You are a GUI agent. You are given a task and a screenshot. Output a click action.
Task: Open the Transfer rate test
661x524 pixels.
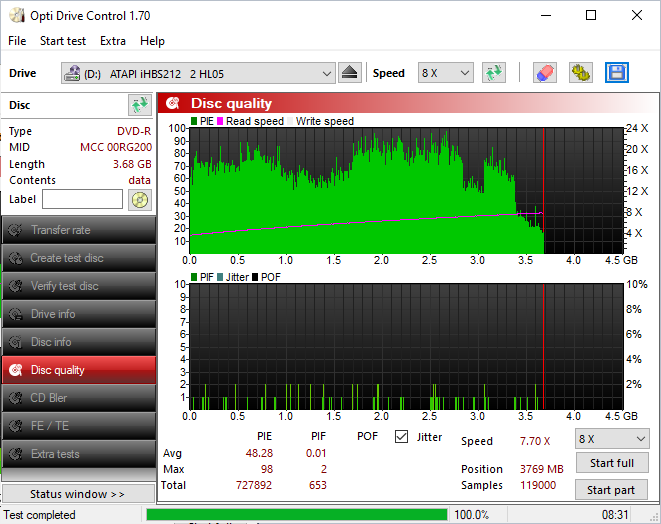tap(78, 230)
